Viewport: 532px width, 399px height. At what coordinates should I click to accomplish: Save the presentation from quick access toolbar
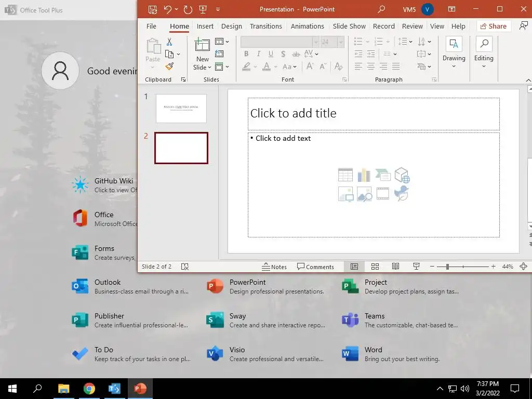153,9
